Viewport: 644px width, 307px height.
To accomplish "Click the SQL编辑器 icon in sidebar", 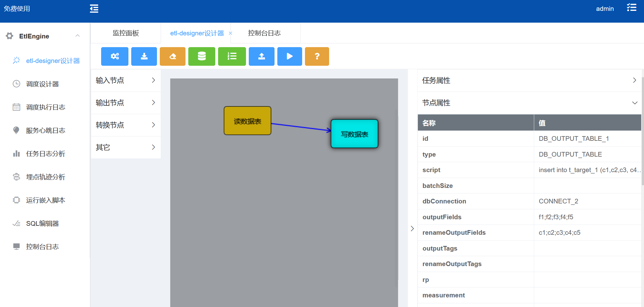I will (x=16, y=223).
